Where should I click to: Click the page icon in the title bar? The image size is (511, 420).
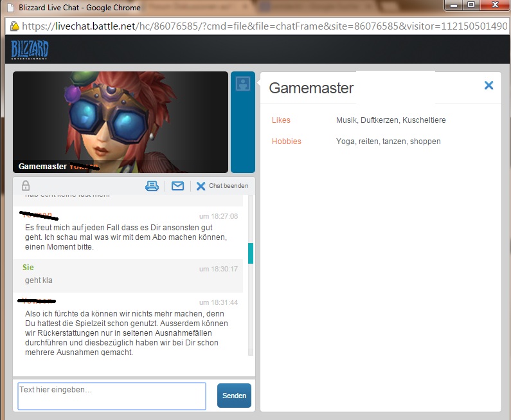[x=11, y=8]
